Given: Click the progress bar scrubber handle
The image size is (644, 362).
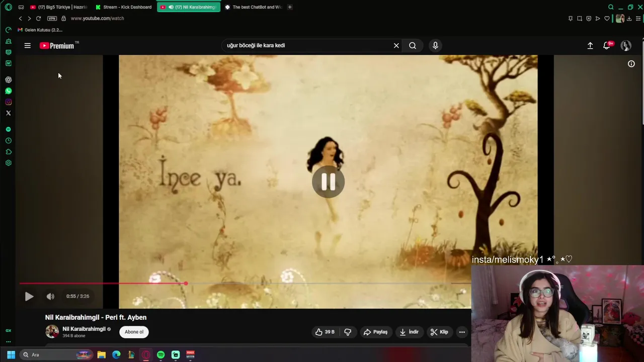Looking at the screenshot, I should pos(186,284).
